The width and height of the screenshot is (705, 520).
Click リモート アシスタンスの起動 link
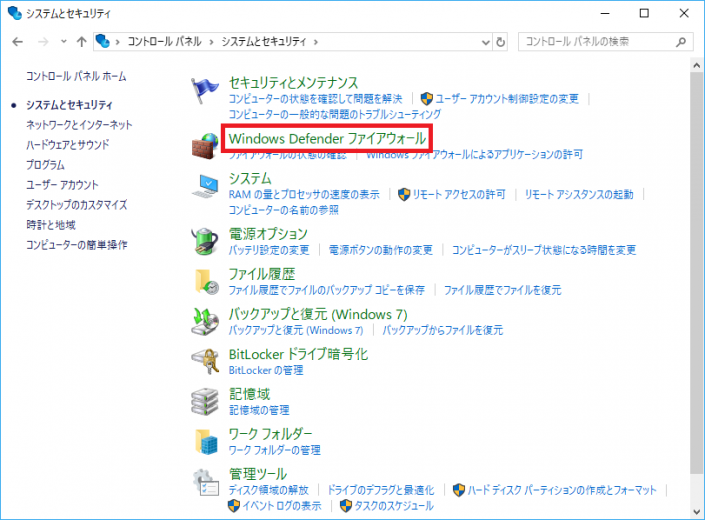pyautogui.click(x=579, y=195)
